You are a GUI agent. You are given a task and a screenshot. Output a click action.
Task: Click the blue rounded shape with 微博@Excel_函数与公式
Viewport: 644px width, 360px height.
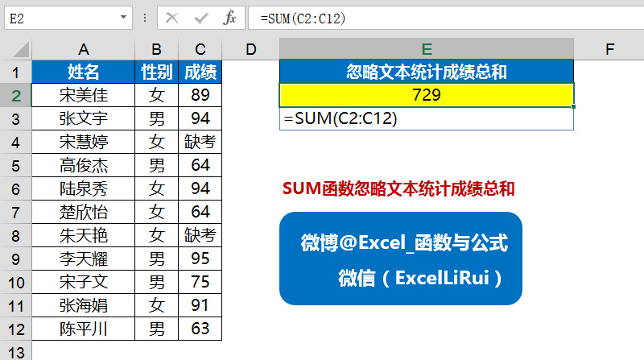[400, 259]
